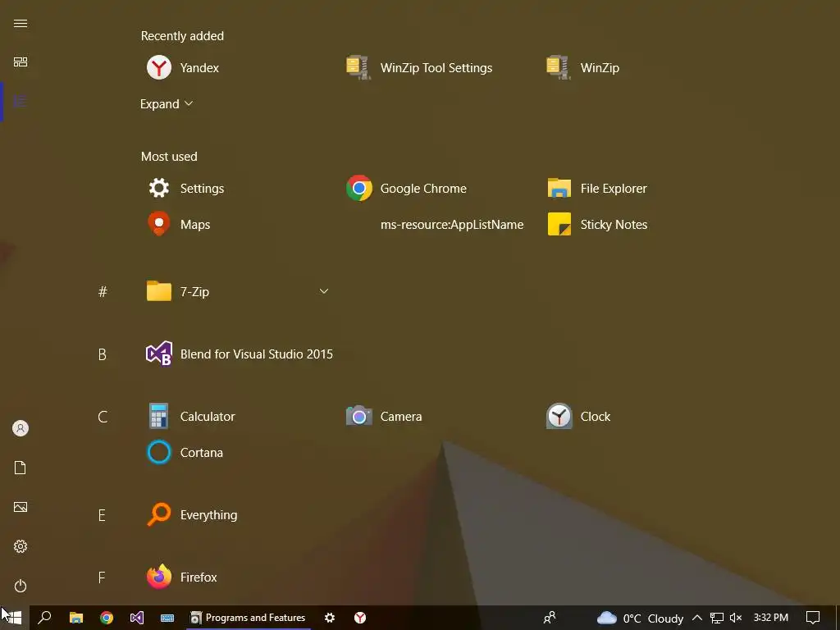
Task: Open Chrome from the taskbar
Action: 107,618
